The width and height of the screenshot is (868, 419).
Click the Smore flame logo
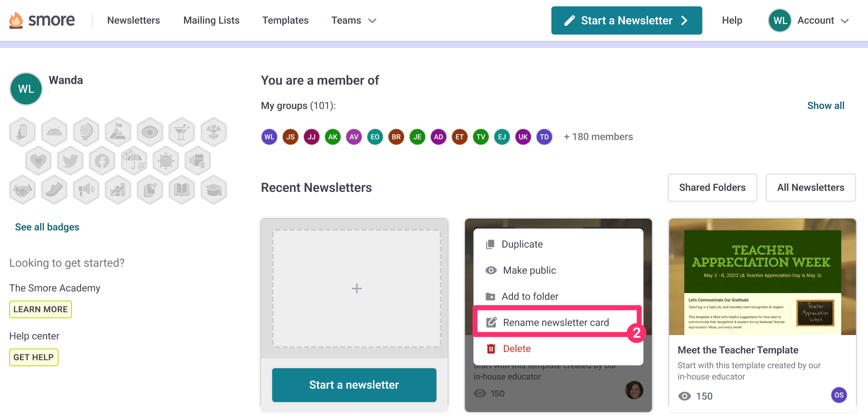[16, 20]
